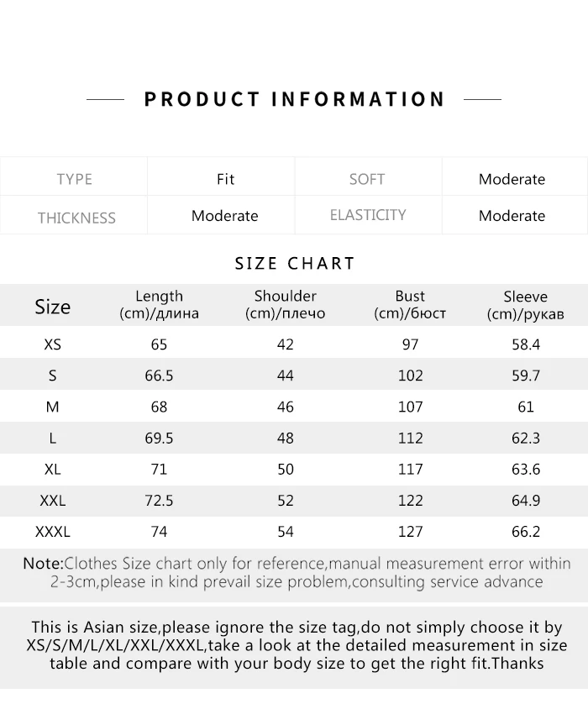Click the Size column header
588x704 pixels.
[x=52, y=307]
